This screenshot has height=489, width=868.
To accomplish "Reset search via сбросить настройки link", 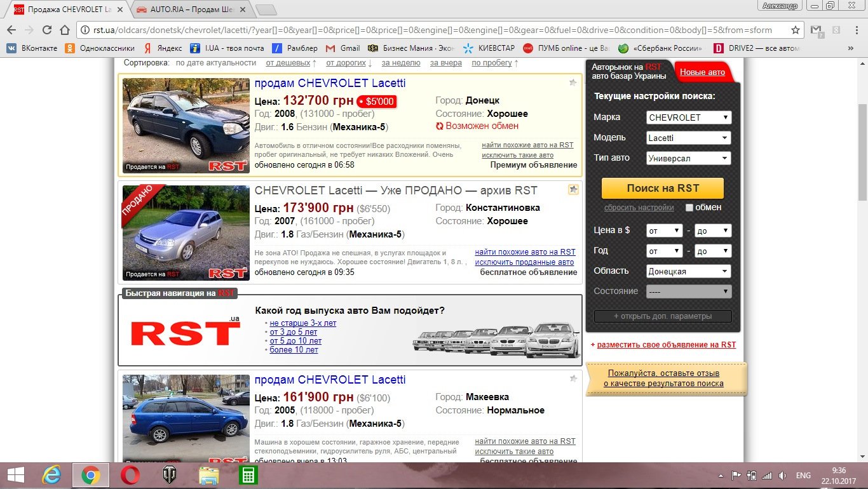I will coord(639,208).
